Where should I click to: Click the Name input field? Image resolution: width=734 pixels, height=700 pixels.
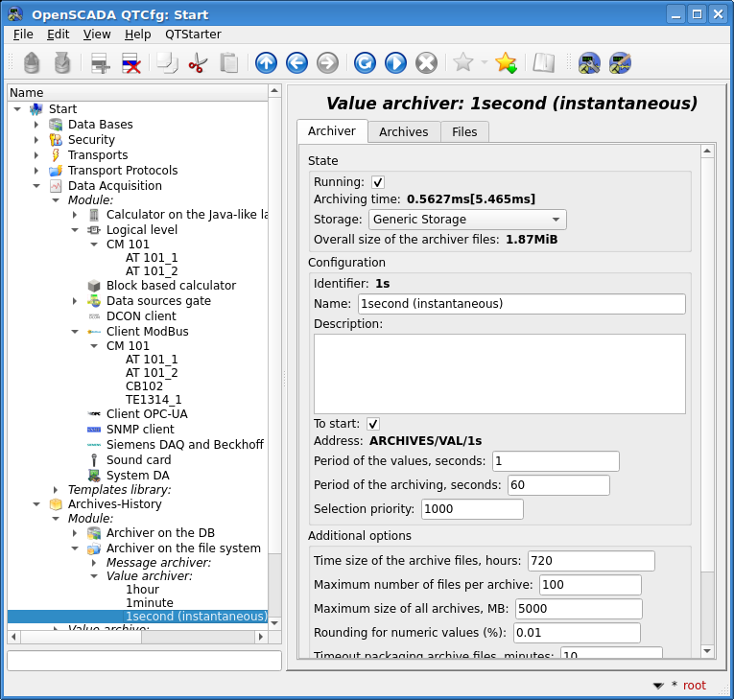pos(521,304)
